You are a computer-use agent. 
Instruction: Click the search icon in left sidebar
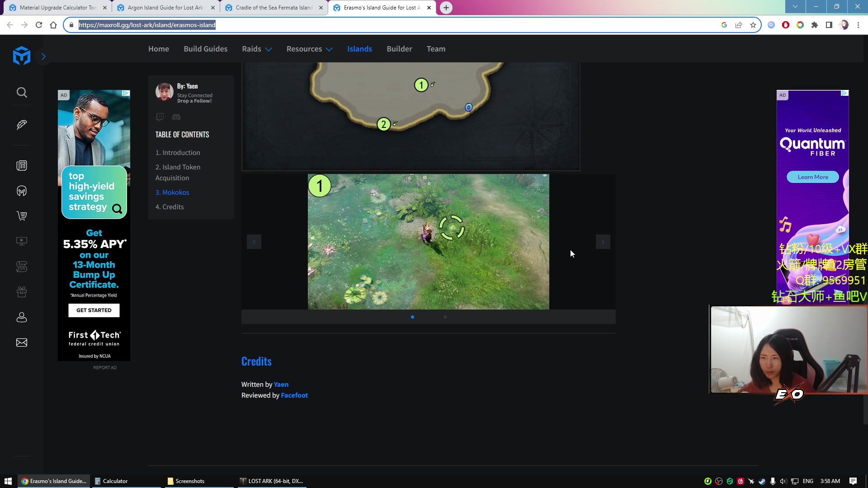pyautogui.click(x=22, y=93)
